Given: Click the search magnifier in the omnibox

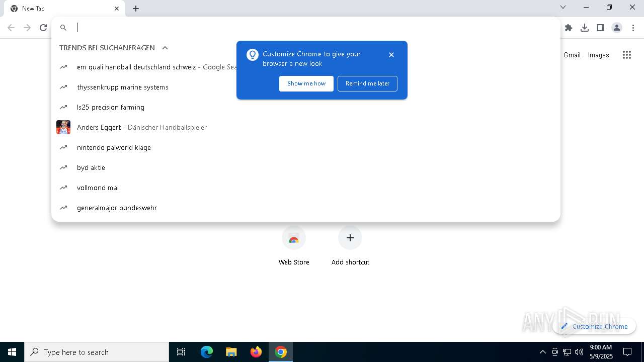Looking at the screenshot, I should coord(63,28).
